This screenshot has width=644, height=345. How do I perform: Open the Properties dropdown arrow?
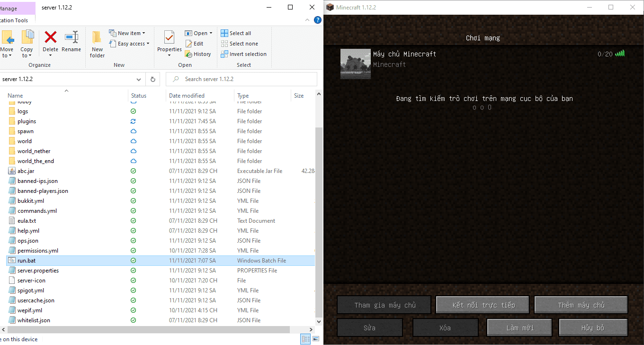pyautogui.click(x=169, y=56)
